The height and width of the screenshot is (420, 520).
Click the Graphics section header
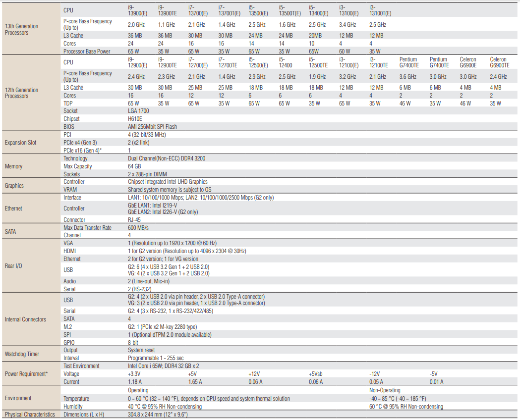coord(14,186)
